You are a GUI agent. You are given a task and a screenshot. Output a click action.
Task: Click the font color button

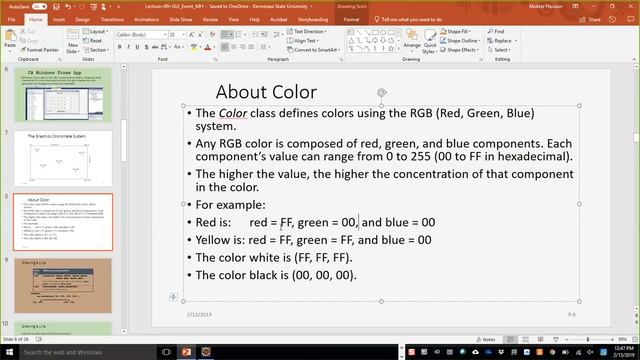point(207,47)
